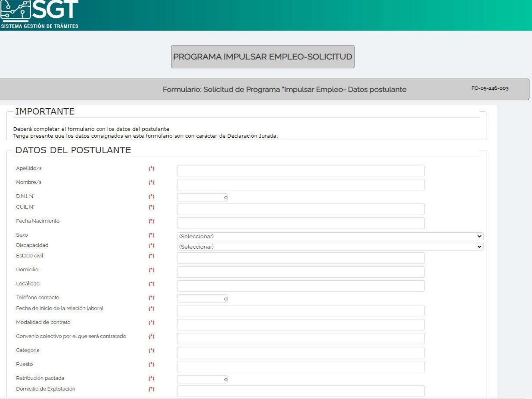Click the Puesto input field
The image size is (532, 399).
pyautogui.click(x=300, y=366)
